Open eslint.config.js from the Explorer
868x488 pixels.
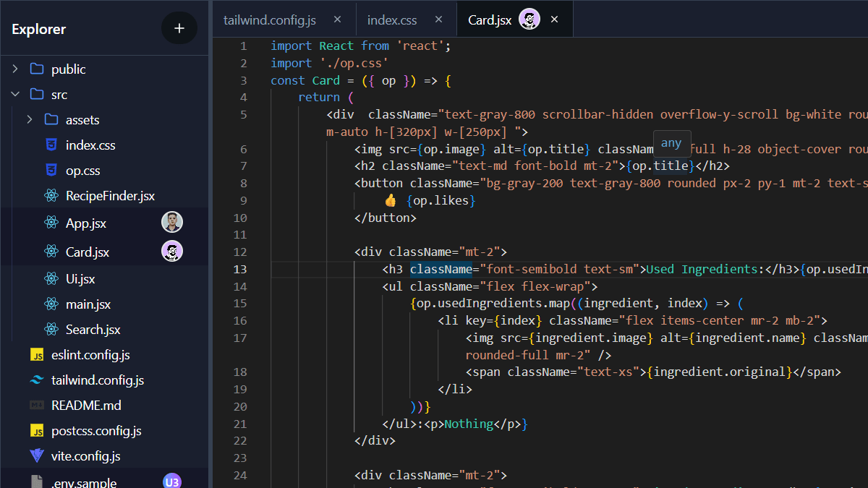coord(90,354)
